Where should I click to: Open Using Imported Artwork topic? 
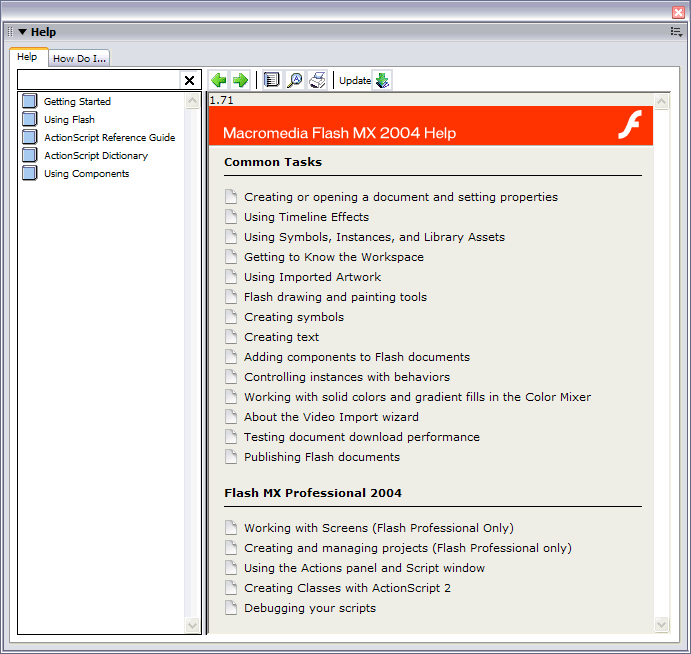coord(312,277)
